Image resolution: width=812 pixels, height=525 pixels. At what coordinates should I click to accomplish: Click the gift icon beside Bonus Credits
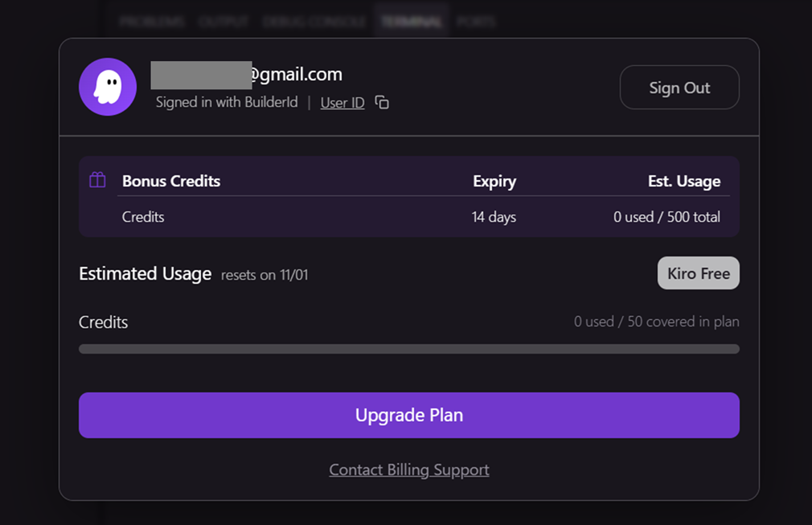(97, 180)
